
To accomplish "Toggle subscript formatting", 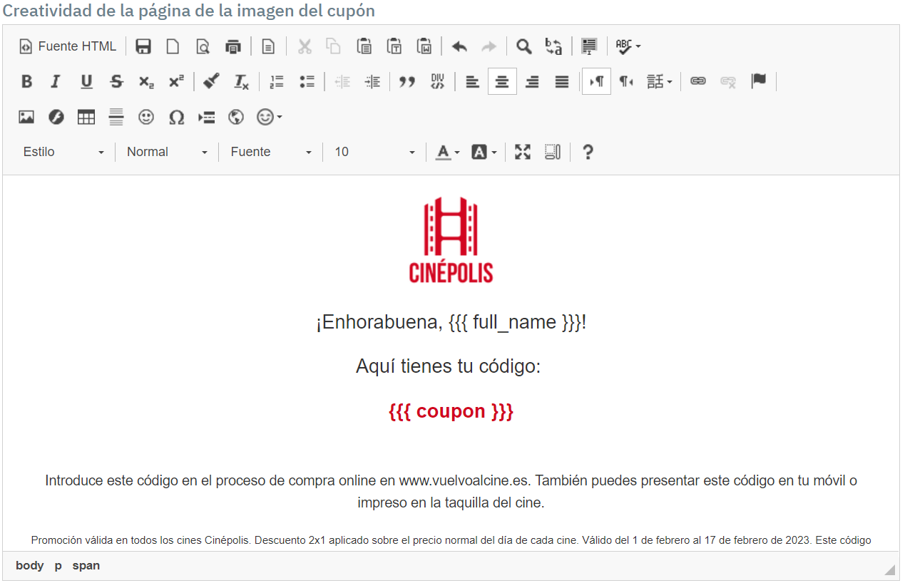I will pyautogui.click(x=146, y=81).
